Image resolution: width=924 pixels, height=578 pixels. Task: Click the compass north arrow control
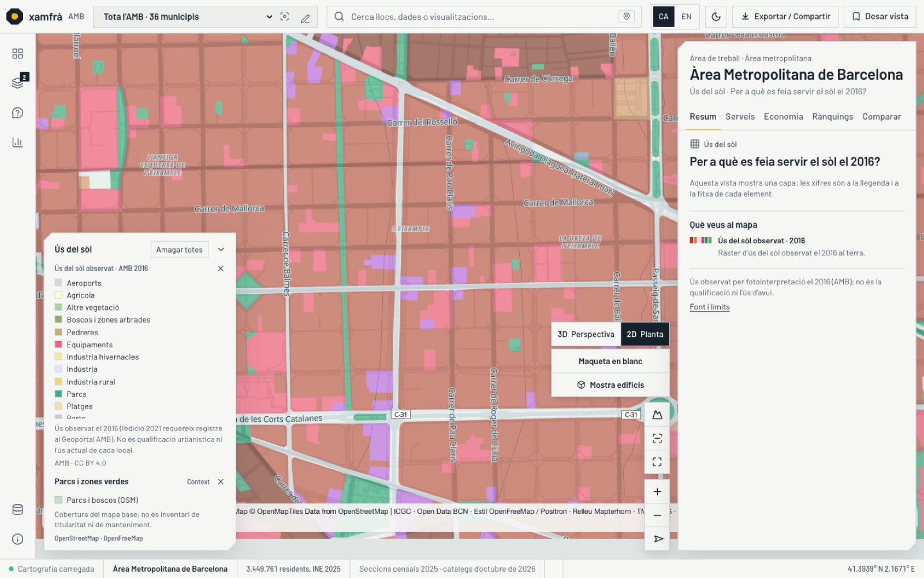[657, 539]
